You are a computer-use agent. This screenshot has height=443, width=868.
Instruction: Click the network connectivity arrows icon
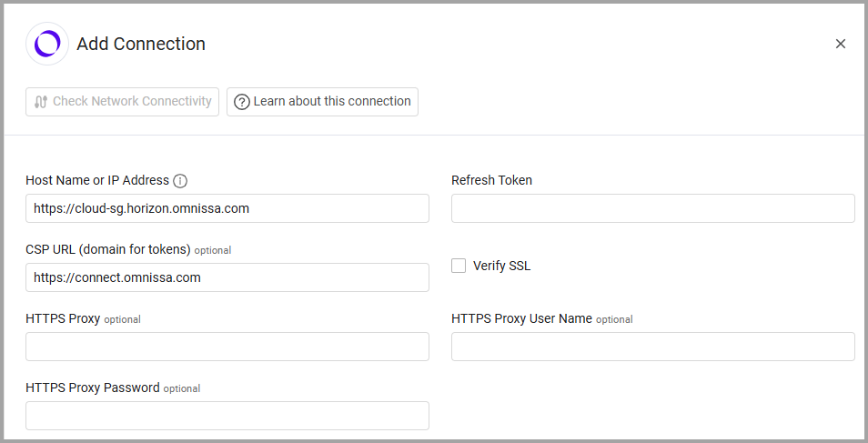tap(41, 102)
